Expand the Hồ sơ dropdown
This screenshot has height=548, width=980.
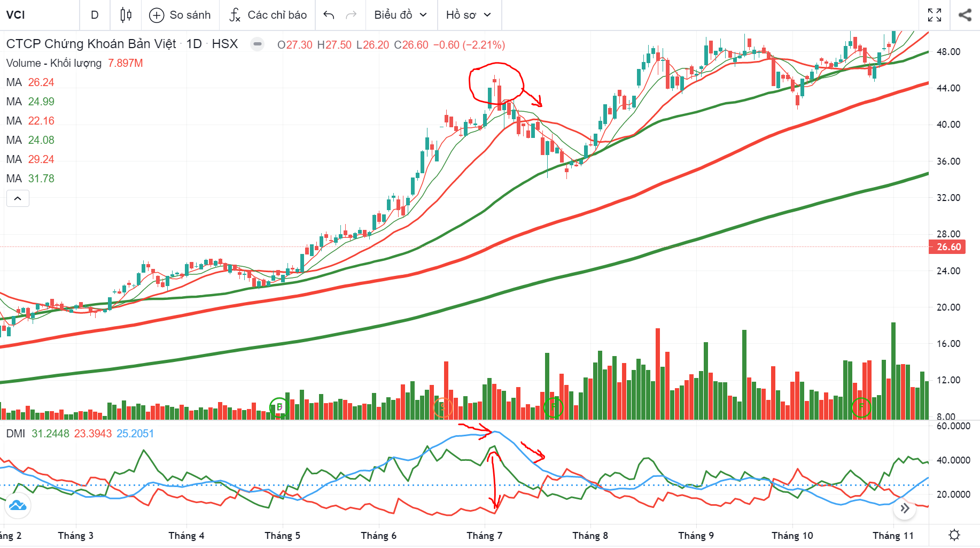coord(469,15)
